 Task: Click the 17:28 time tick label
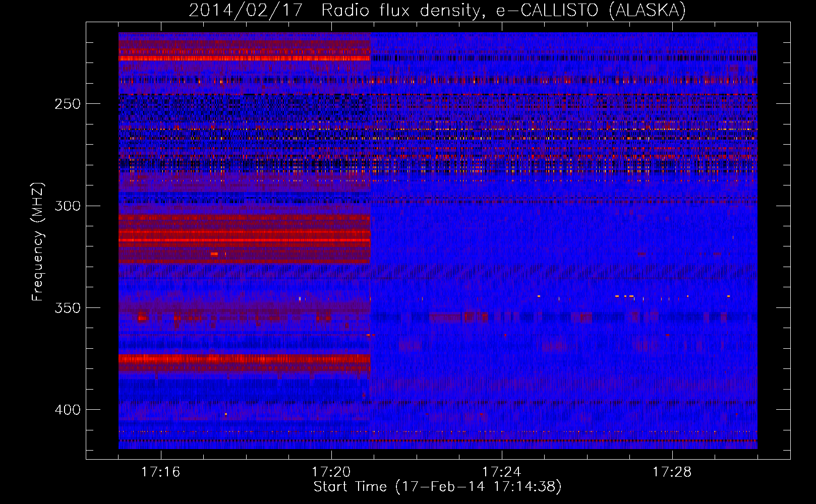click(672, 472)
